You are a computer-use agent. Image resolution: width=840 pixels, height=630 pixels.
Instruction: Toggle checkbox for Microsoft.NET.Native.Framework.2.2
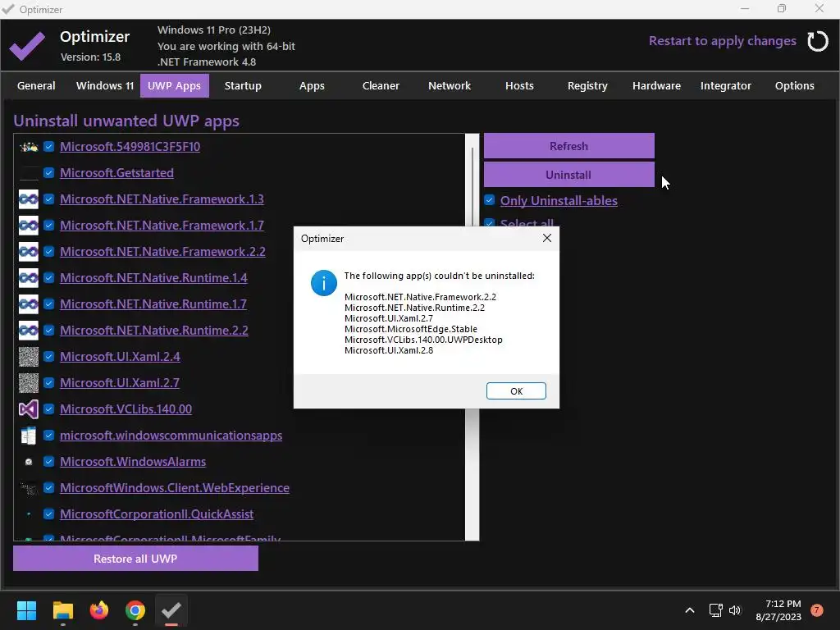[x=48, y=252]
